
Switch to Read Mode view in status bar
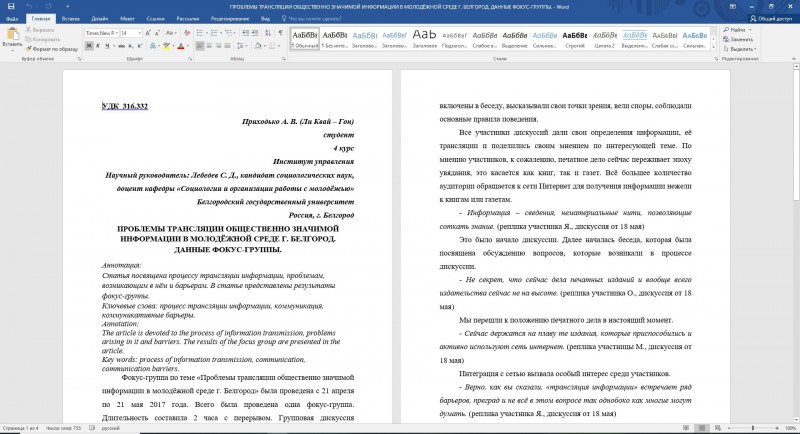tap(686, 428)
